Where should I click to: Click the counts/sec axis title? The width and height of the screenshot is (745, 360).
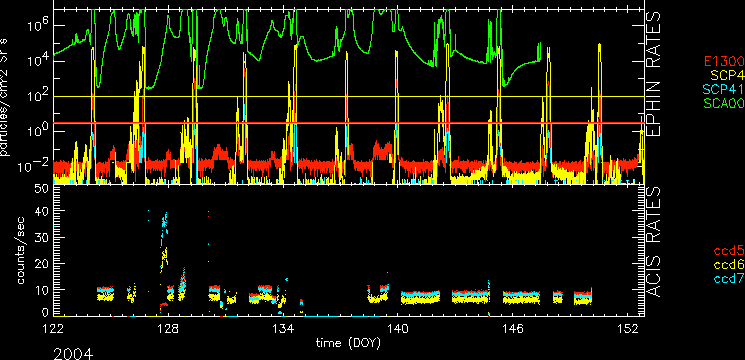click(21, 251)
